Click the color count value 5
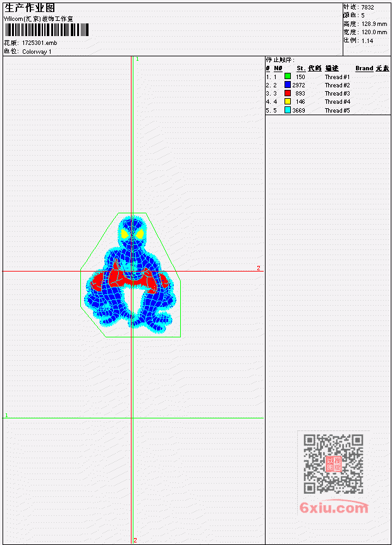Image resolution: width=392 pixels, height=545 pixels. point(363,15)
